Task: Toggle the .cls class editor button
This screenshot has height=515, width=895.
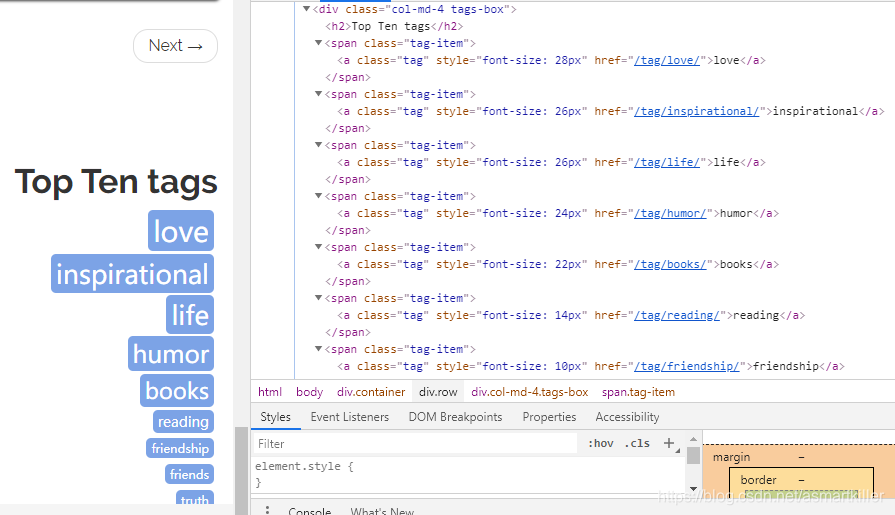Action: pyautogui.click(x=637, y=444)
